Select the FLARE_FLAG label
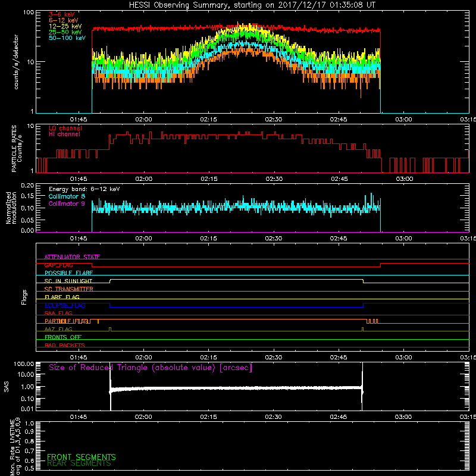The height and width of the screenshot is (476, 476). pos(62,297)
